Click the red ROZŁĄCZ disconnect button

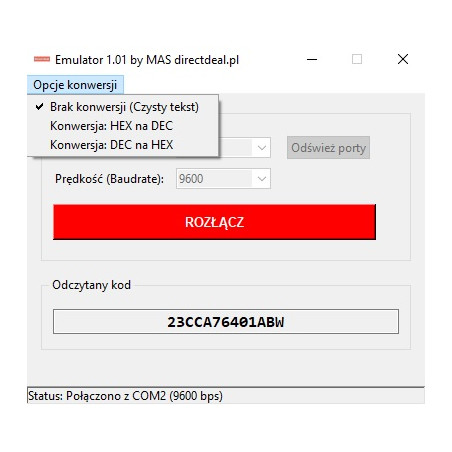(x=214, y=222)
